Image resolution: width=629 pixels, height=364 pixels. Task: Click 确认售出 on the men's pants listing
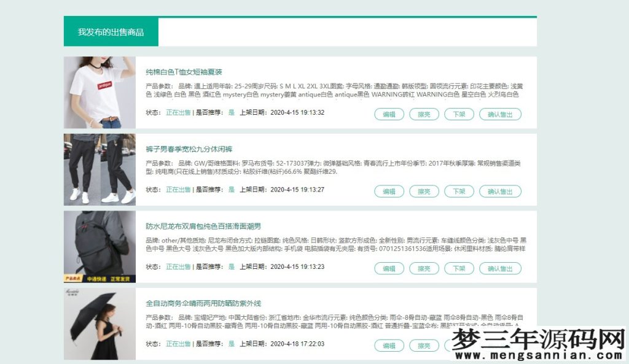tap(500, 192)
